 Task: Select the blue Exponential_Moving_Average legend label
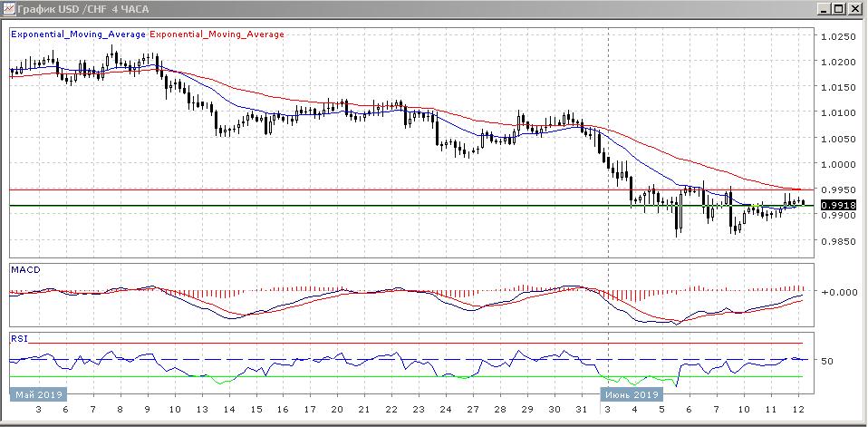pos(77,34)
